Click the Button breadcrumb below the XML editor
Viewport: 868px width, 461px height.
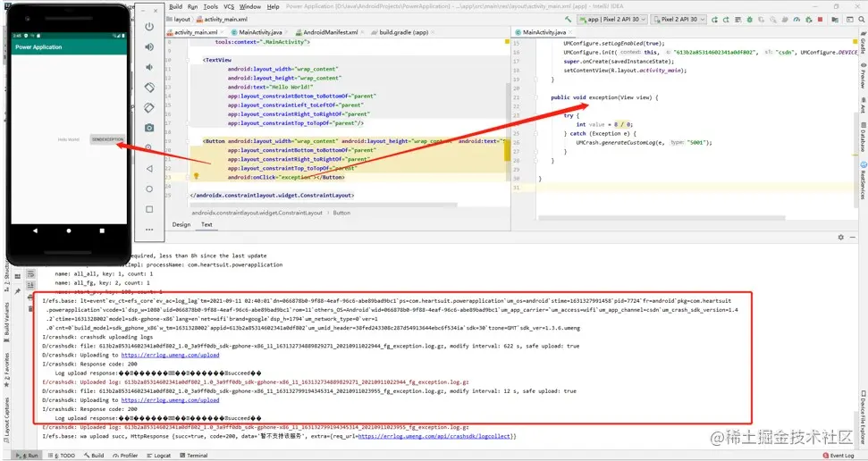coord(341,213)
